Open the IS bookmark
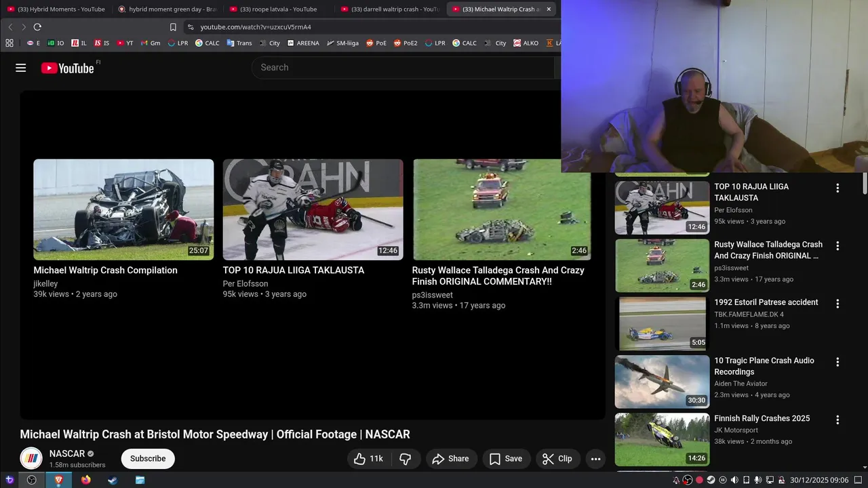868x488 pixels. coord(102,43)
